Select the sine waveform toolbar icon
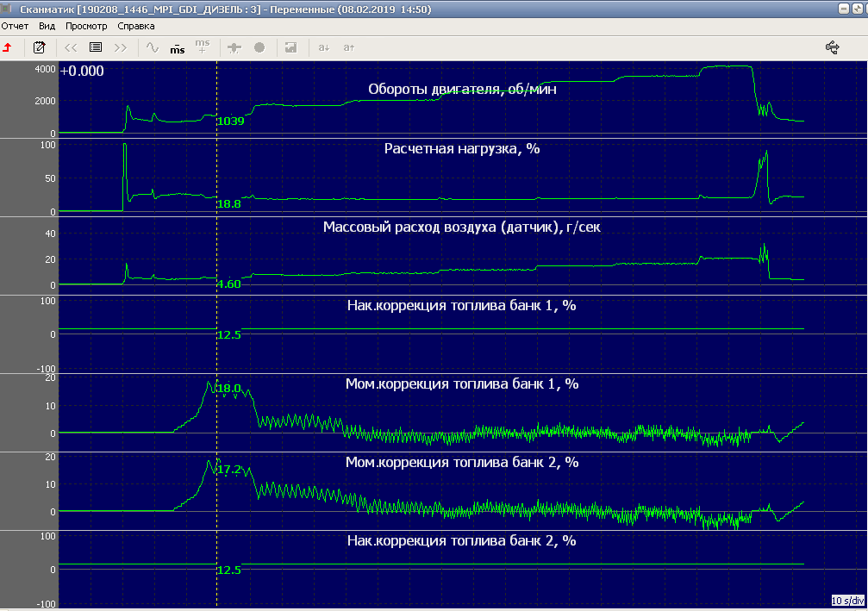Viewport: 868px width, 611px height. [x=153, y=47]
